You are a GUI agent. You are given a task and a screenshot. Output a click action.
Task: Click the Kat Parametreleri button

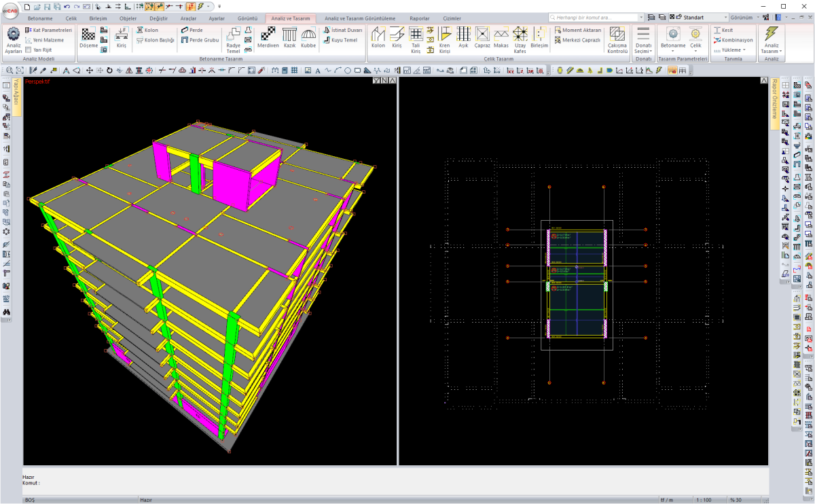coord(48,31)
